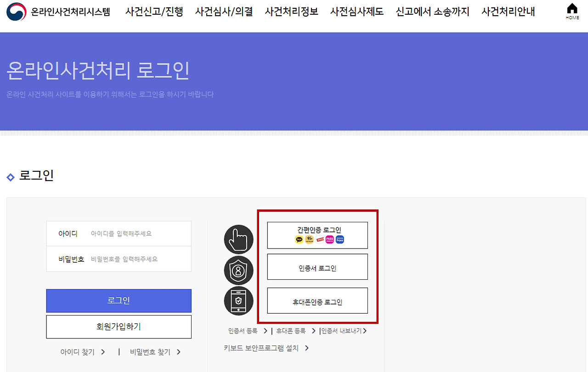588x372 pixels.
Task: Select the 사건처리안내 menu item
Action: [508, 12]
